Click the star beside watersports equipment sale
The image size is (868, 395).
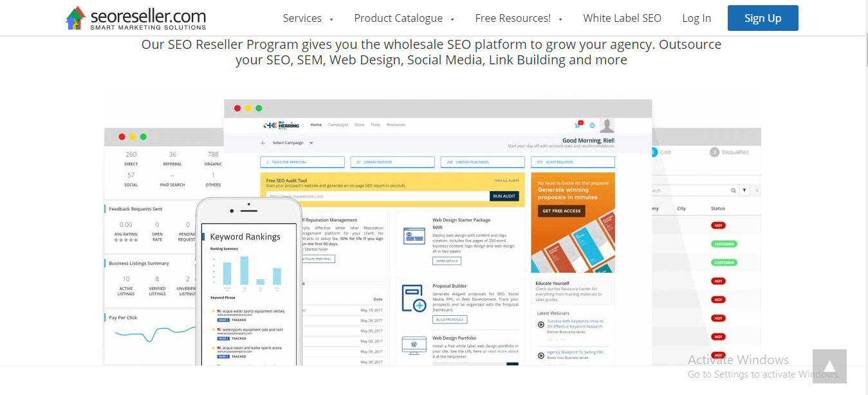(x=213, y=329)
